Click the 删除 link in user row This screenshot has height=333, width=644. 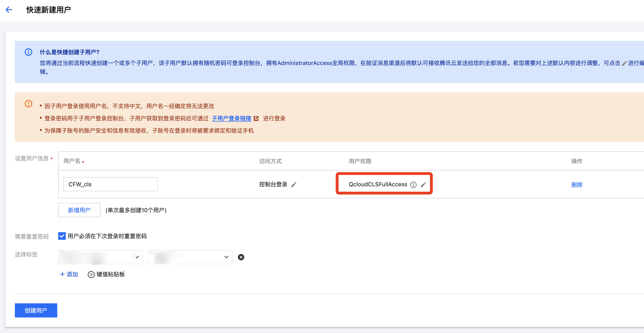[577, 185]
